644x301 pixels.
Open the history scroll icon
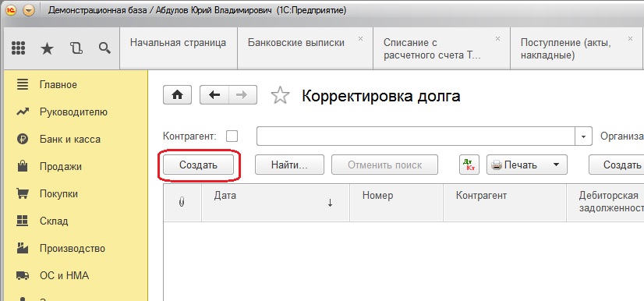click(x=76, y=48)
